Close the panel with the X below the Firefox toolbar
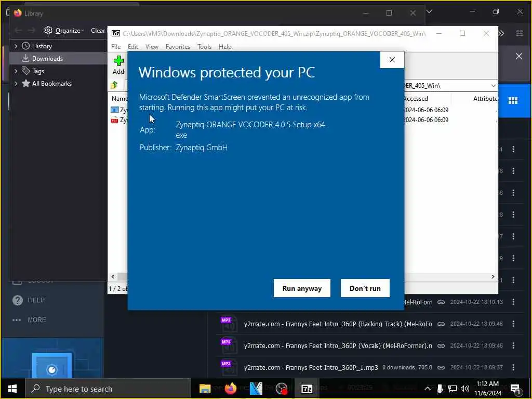The width and height of the screenshot is (532, 399). [519, 56]
